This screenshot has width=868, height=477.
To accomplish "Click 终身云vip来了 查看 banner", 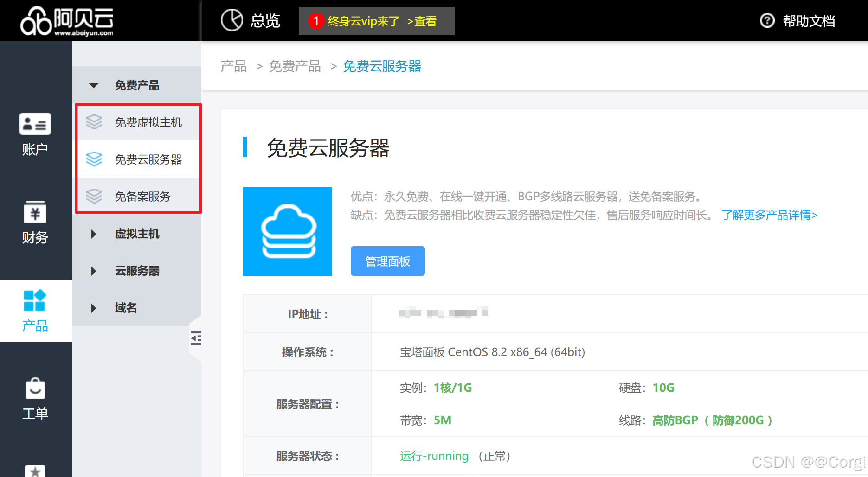I will [377, 21].
